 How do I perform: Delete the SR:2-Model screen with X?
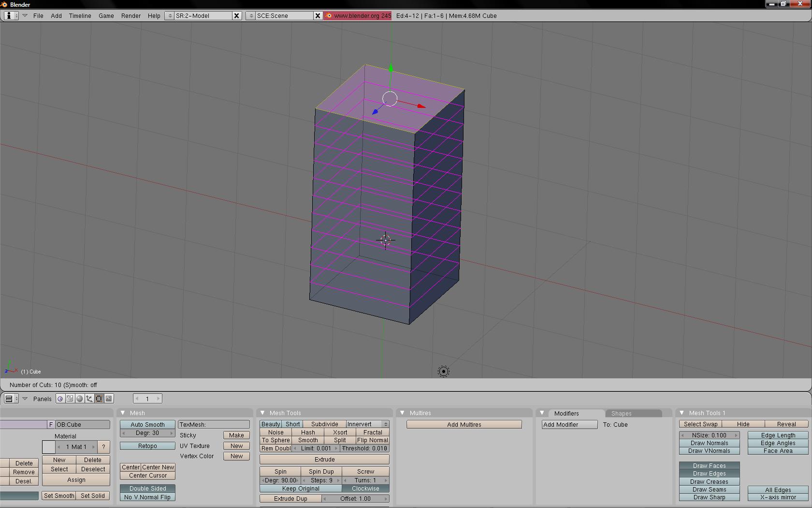pos(236,15)
